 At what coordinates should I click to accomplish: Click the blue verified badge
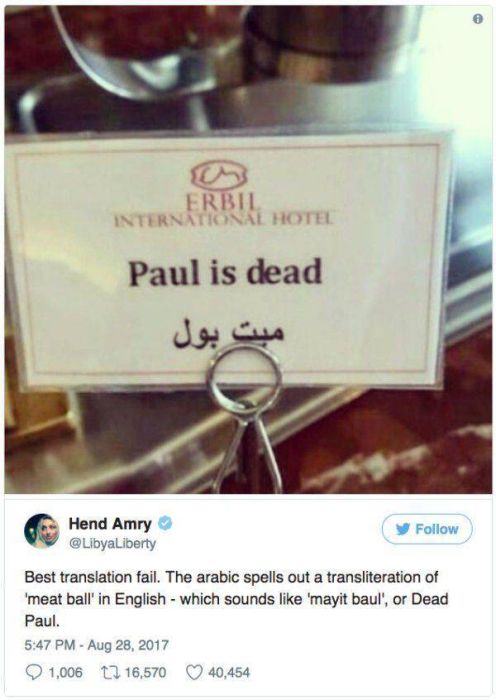click(x=165, y=523)
